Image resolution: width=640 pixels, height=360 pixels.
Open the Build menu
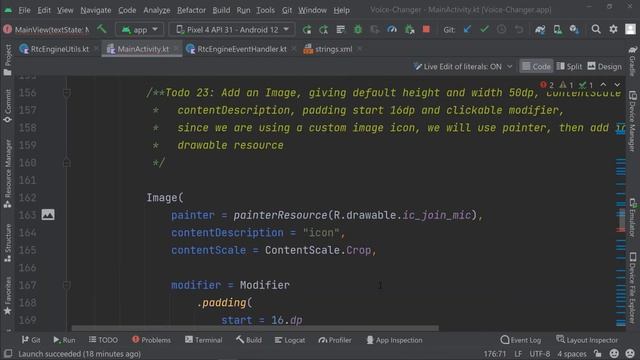(x=221, y=10)
